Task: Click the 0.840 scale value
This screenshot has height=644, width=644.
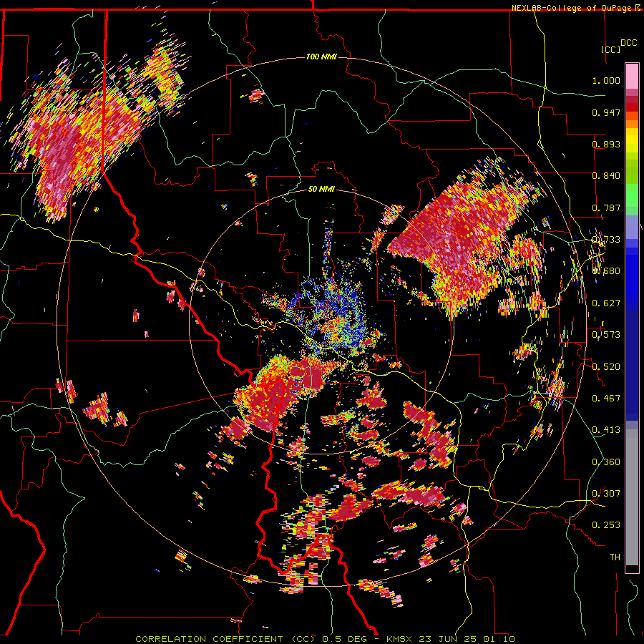Action: point(606,176)
